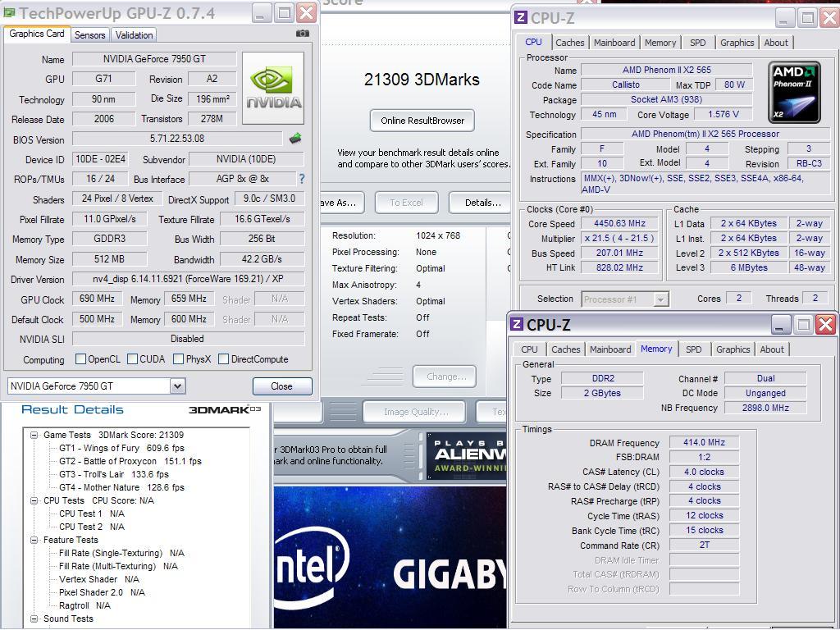Select GT1 - Wings of Fury result
This screenshot has height=630, width=840.
click(121, 448)
